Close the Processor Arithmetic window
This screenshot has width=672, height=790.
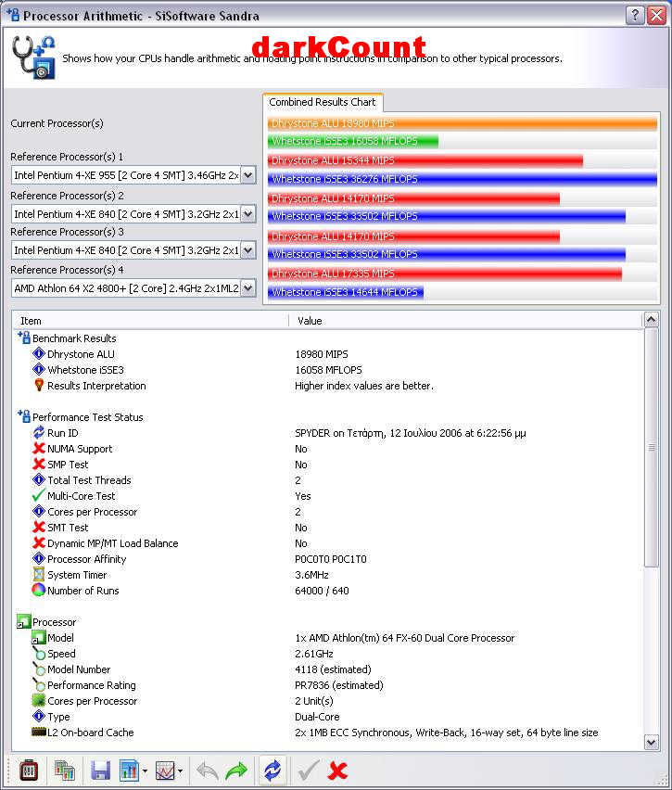(657, 15)
